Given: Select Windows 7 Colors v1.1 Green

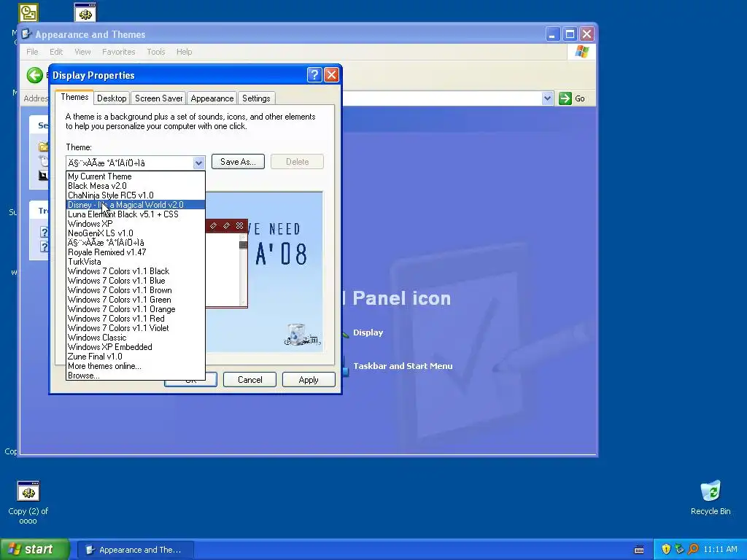Looking at the screenshot, I should pyautogui.click(x=135, y=300).
